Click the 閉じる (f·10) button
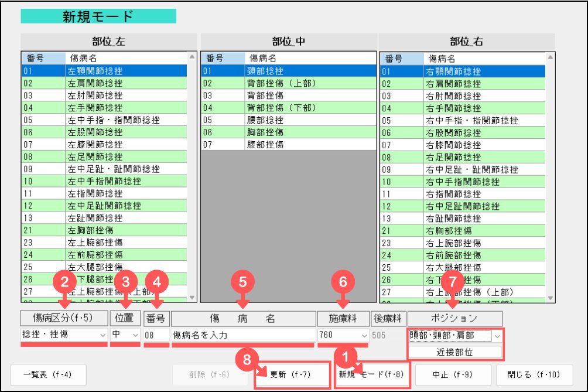The height and width of the screenshot is (392, 588). coord(535,374)
